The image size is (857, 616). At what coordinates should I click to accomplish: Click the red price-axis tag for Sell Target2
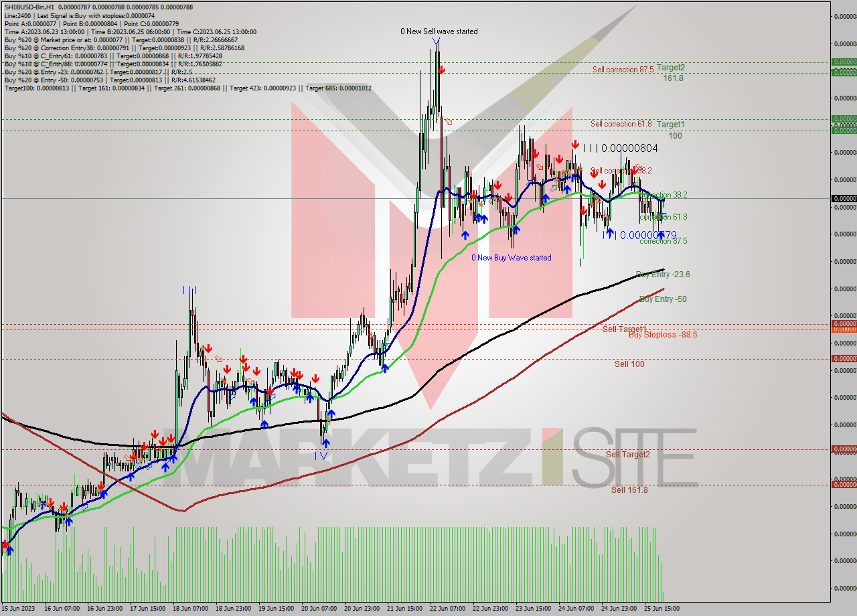tap(844, 449)
